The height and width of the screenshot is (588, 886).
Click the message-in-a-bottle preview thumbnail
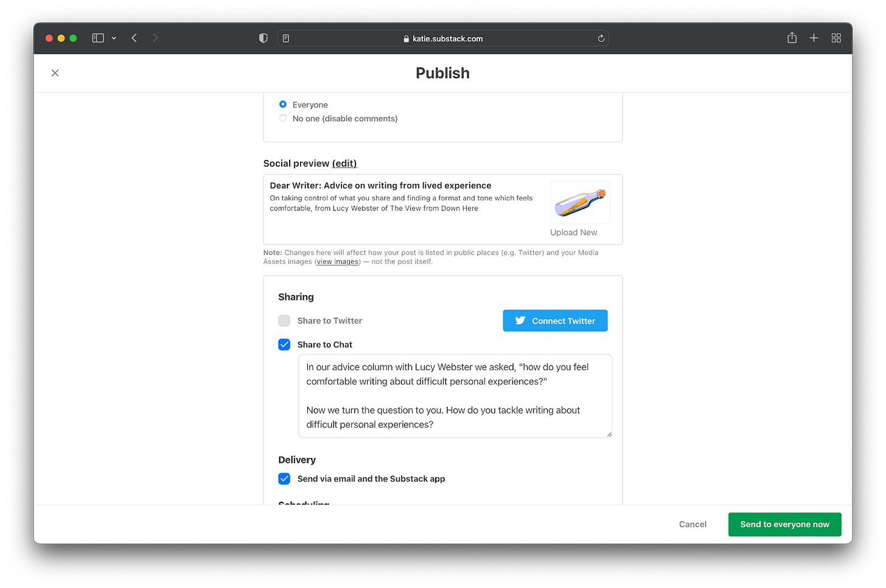(580, 202)
